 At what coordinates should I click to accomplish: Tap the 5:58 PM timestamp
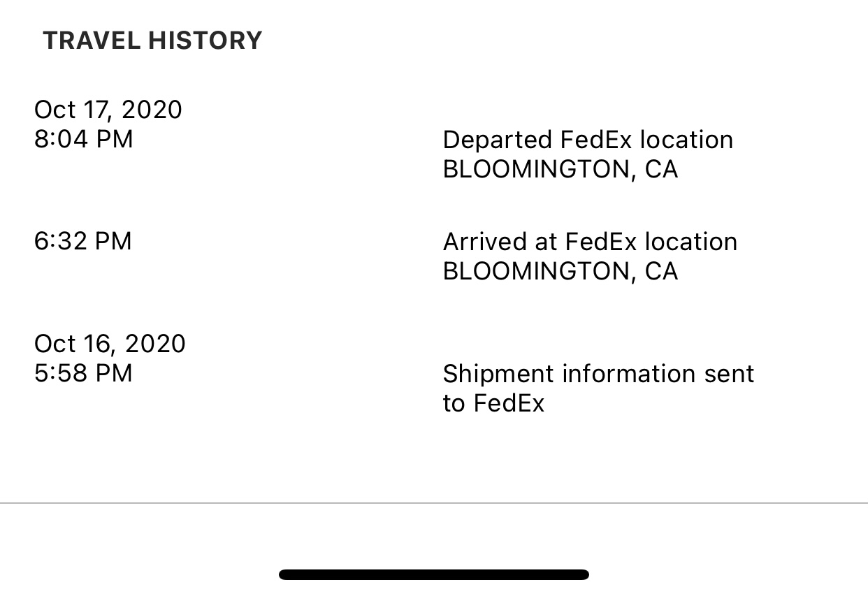(83, 373)
